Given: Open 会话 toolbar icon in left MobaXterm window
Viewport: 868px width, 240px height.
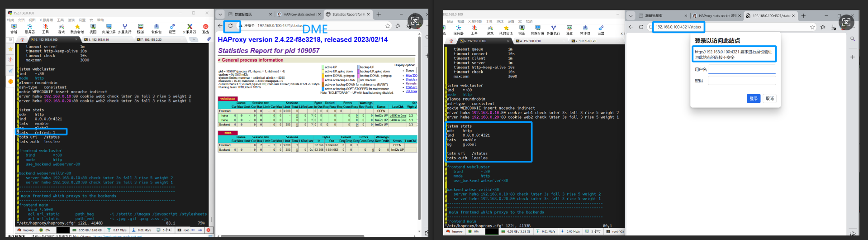Looking at the screenshot, I should 14,29.
